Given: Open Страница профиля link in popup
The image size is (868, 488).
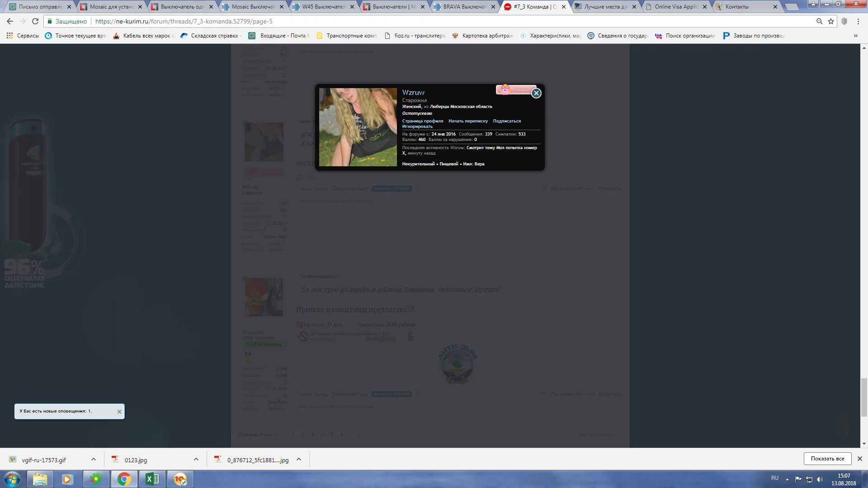Looking at the screenshot, I should click(x=423, y=121).
